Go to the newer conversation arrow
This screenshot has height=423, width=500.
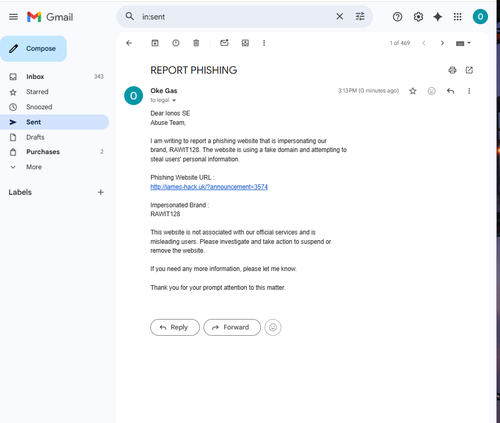(424, 43)
